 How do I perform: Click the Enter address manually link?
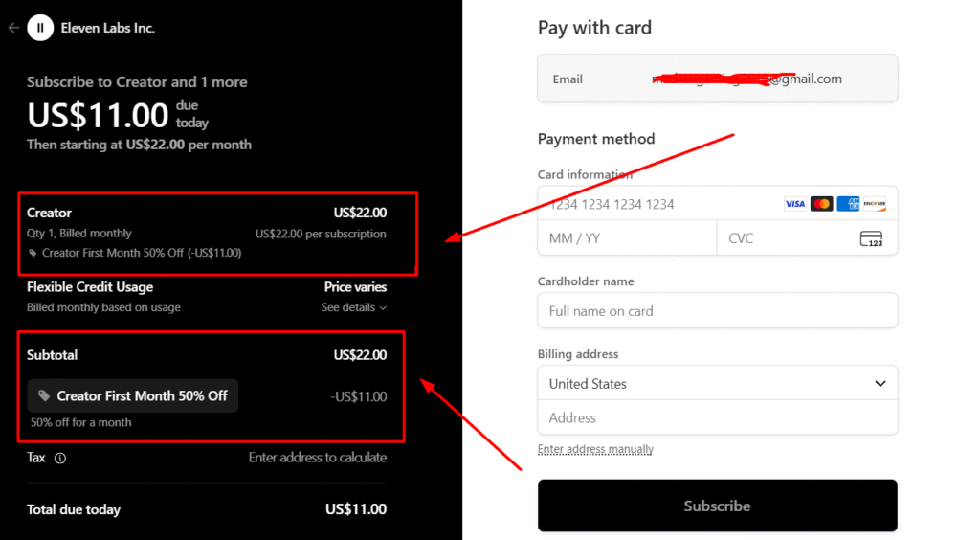click(x=595, y=449)
